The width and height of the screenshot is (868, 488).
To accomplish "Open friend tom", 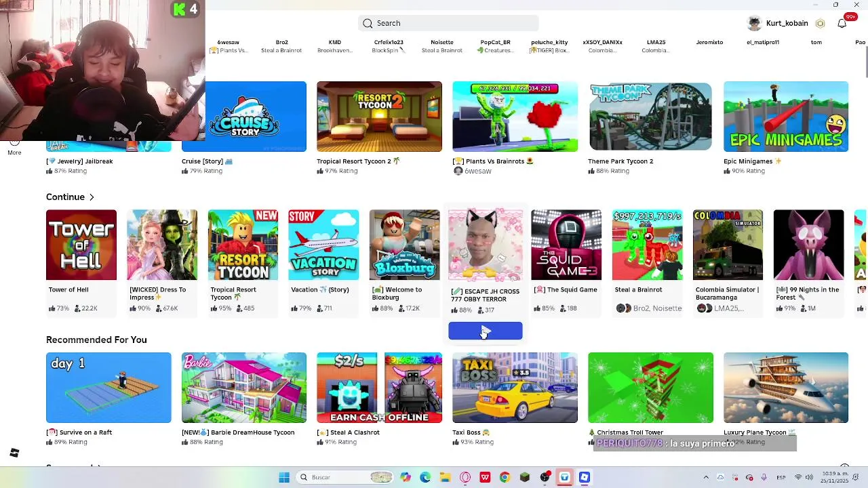I will tap(816, 42).
